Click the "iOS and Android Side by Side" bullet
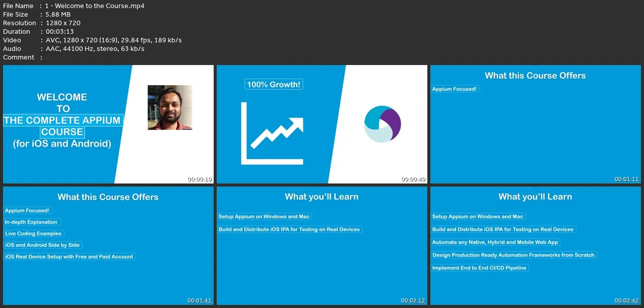This screenshot has width=644, height=308. [43, 245]
